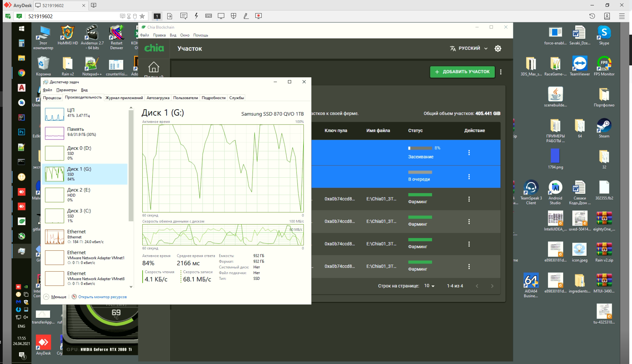Open the Параметры menu in Task Manager

tap(66, 90)
